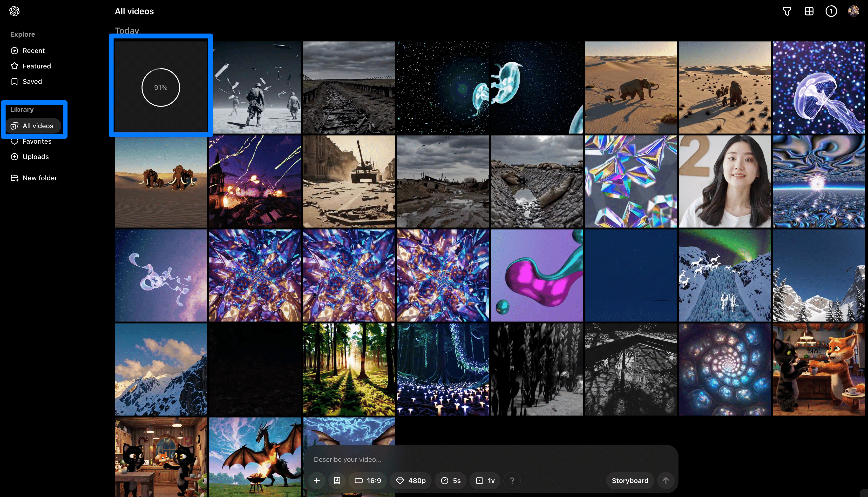Click the question mark help icon
The width and height of the screenshot is (868, 497).
pyautogui.click(x=512, y=481)
